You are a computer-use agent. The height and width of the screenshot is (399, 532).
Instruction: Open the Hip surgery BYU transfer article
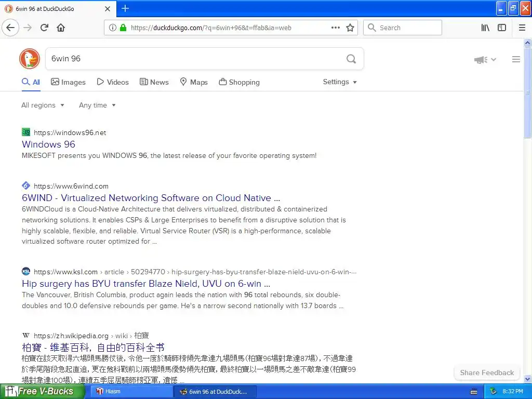click(146, 284)
